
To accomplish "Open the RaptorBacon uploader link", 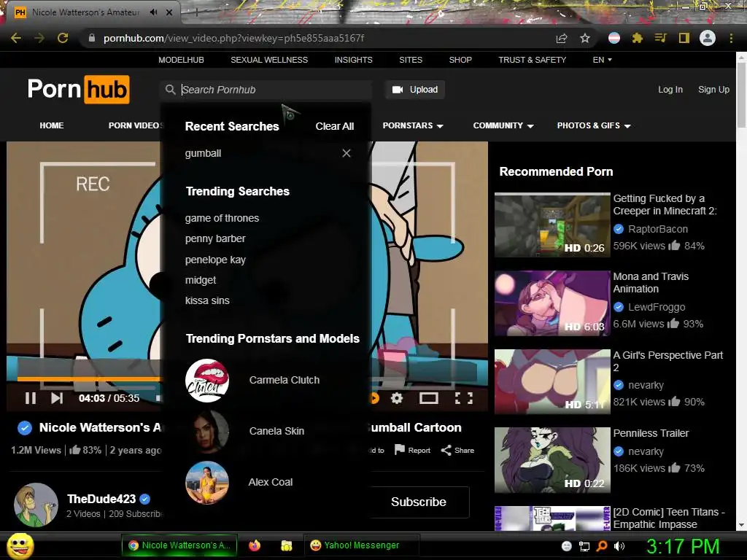I will point(658,229).
